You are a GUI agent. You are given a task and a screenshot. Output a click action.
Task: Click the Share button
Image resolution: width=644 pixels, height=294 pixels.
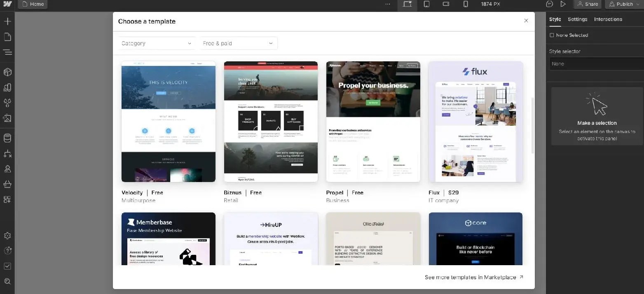point(588,4)
